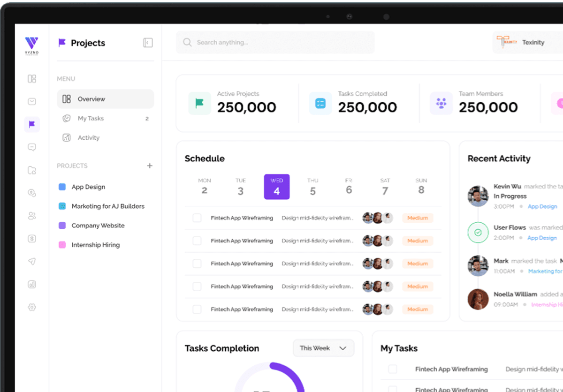Check the first Schedule task checkbox
This screenshot has width=563, height=392.
coord(197,218)
